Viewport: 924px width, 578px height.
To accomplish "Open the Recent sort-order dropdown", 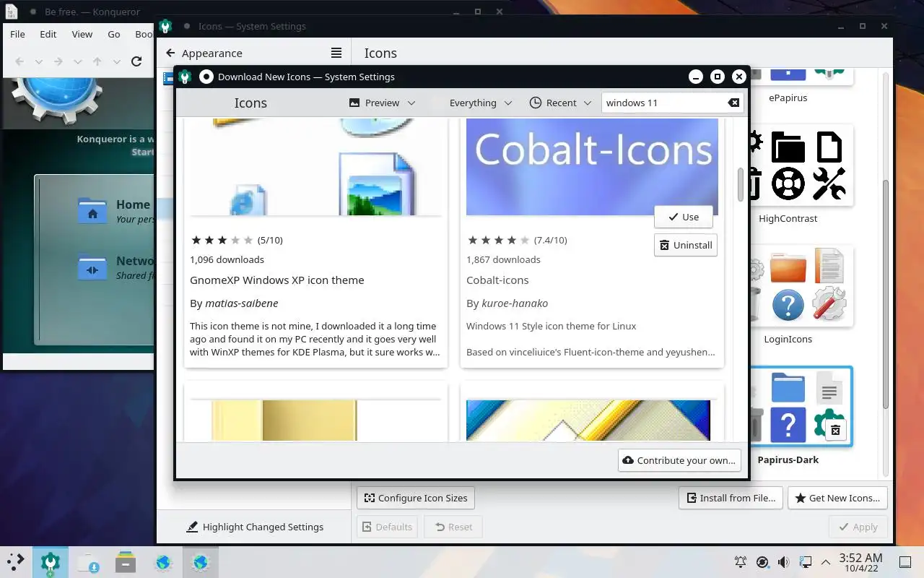I will pos(560,103).
